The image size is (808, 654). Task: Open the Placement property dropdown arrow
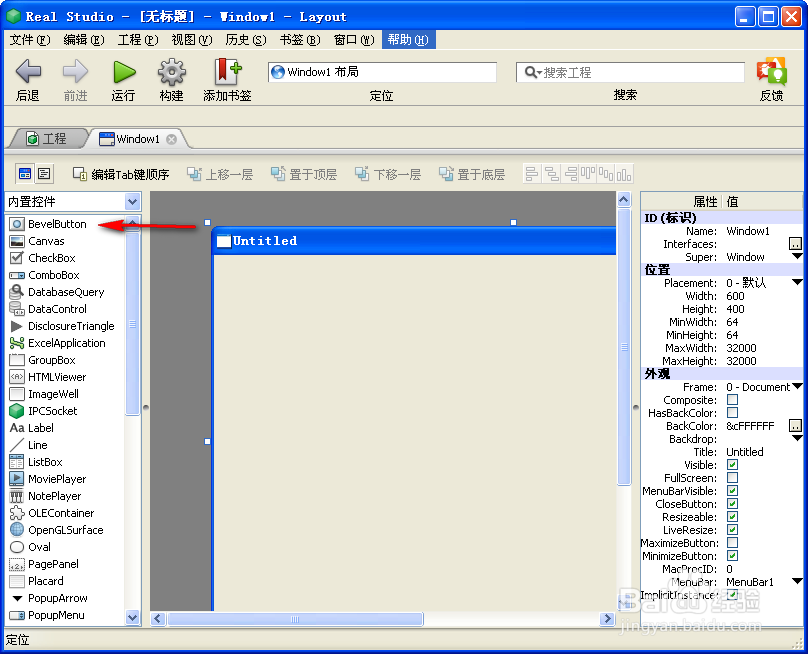click(x=797, y=282)
